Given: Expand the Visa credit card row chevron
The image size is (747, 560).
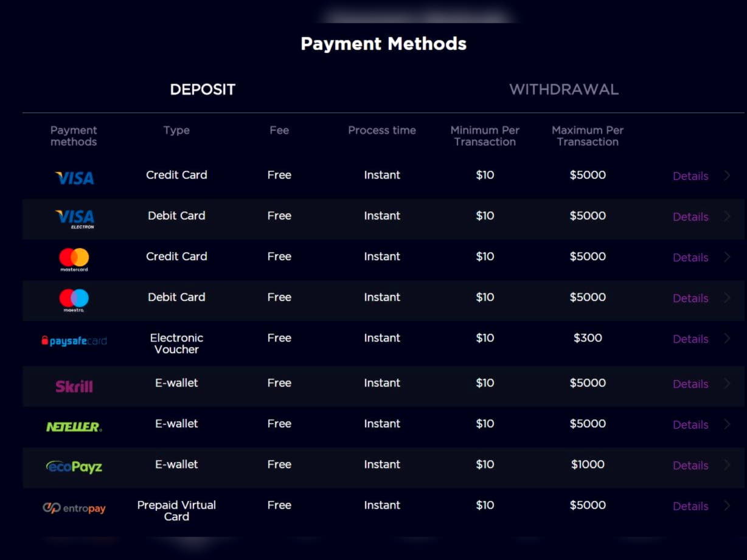Looking at the screenshot, I should tap(727, 176).
